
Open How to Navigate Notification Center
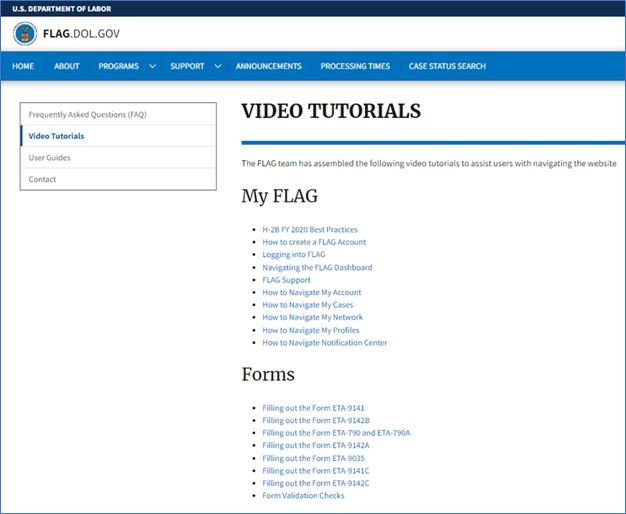(x=325, y=343)
